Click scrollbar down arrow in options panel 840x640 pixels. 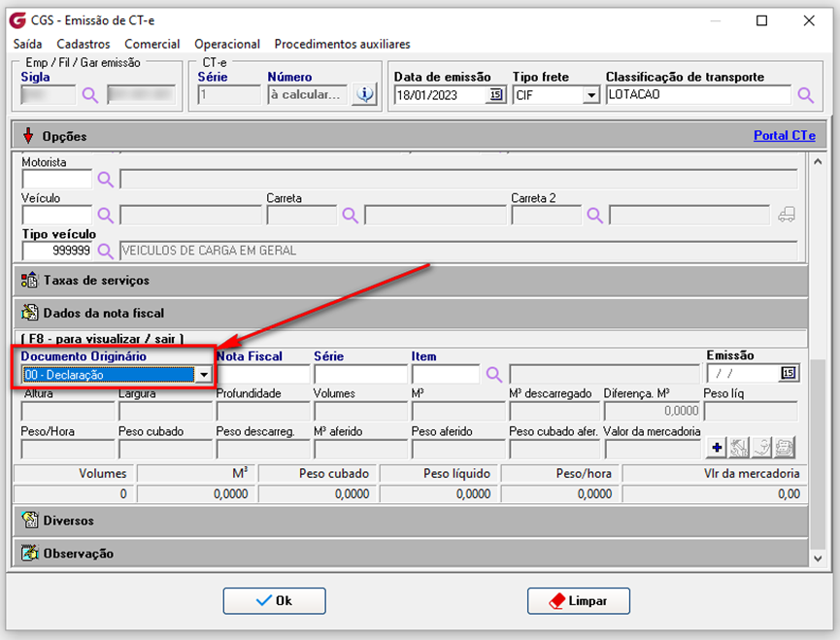(x=818, y=558)
